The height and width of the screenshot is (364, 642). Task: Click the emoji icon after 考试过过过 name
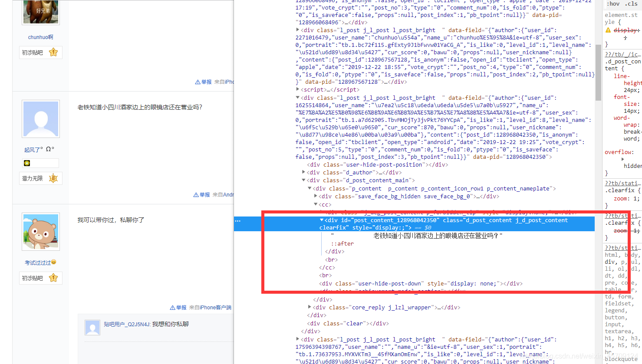click(x=54, y=262)
